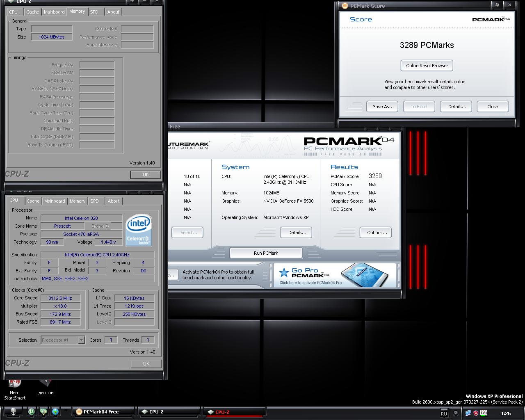Click OK in the bottom CPU-Z CPU window
525x420 pixels.
pyautogui.click(x=146, y=363)
